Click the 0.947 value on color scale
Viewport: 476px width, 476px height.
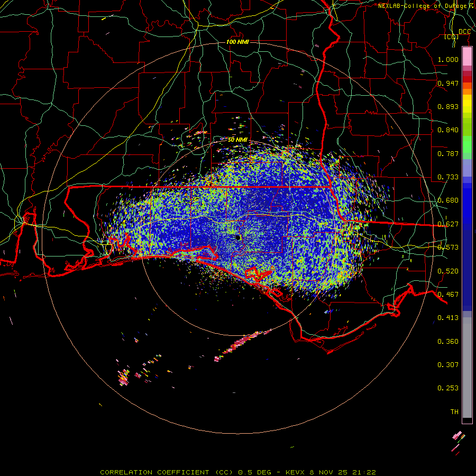448,83
